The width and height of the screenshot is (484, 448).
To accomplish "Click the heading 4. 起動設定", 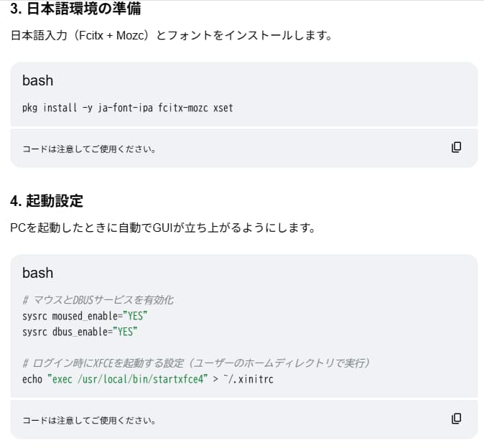I will (x=47, y=200).
